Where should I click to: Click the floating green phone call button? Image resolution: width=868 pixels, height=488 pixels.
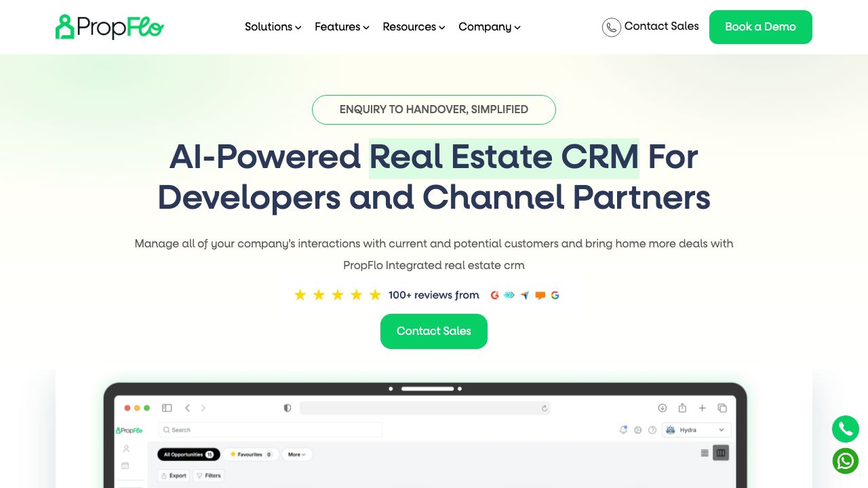pyautogui.click(x=846, y=429)
